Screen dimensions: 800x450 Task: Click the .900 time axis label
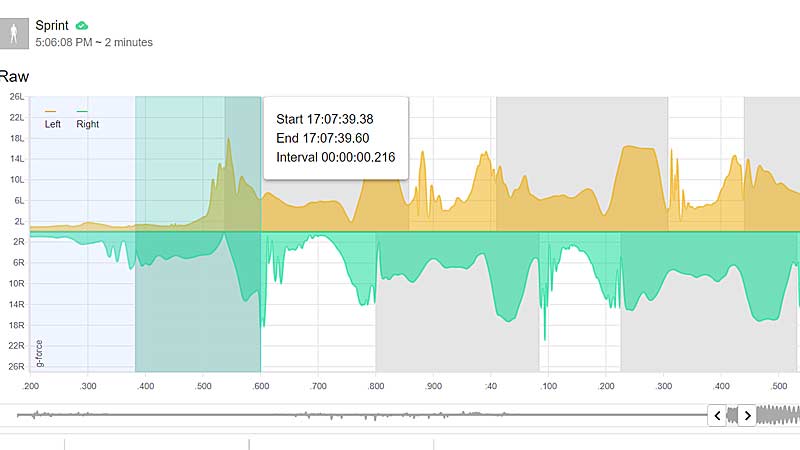coord(433,386)
